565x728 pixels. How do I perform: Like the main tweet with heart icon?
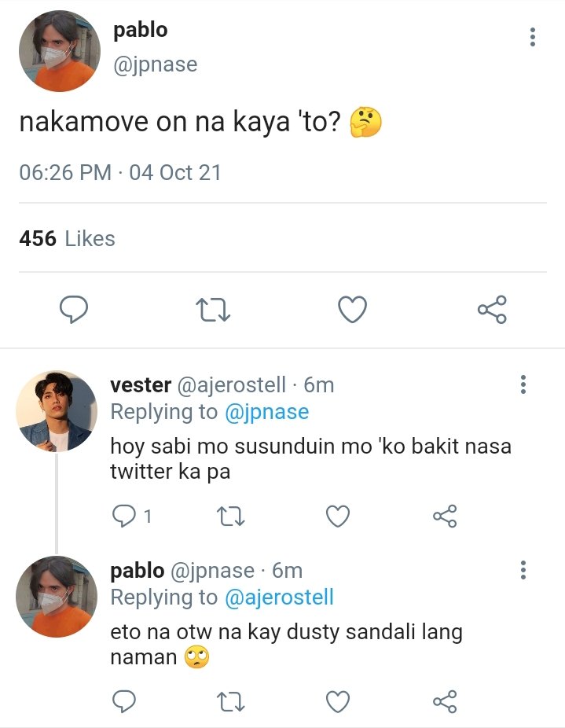click(x=352, y=309)
